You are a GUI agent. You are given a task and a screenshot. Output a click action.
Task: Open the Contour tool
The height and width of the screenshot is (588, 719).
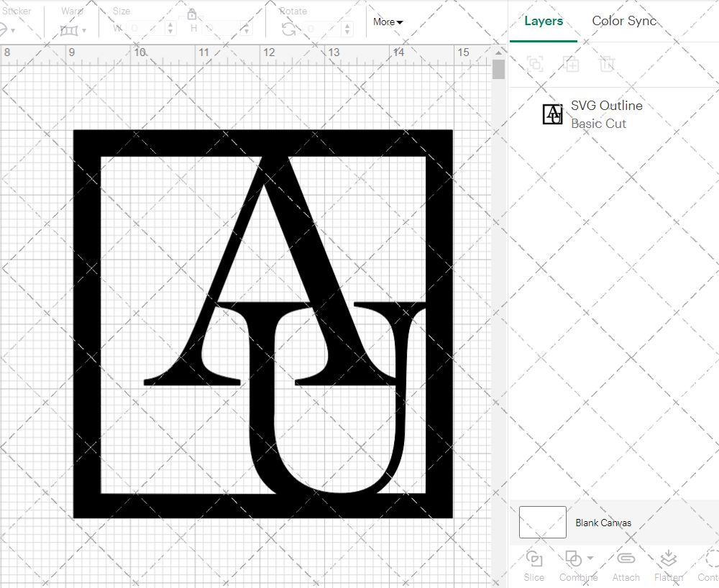708,564
